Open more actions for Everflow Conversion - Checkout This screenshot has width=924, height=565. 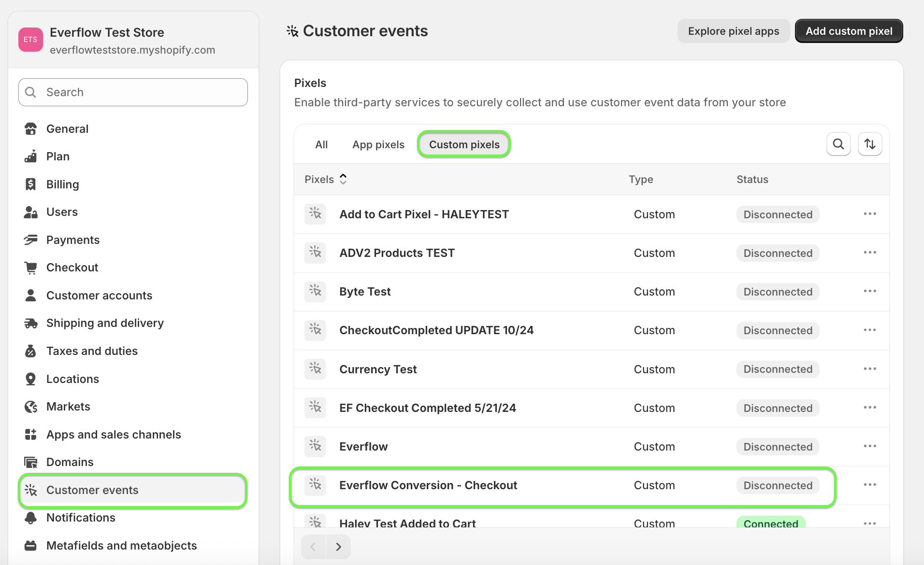tap(870, 485)
